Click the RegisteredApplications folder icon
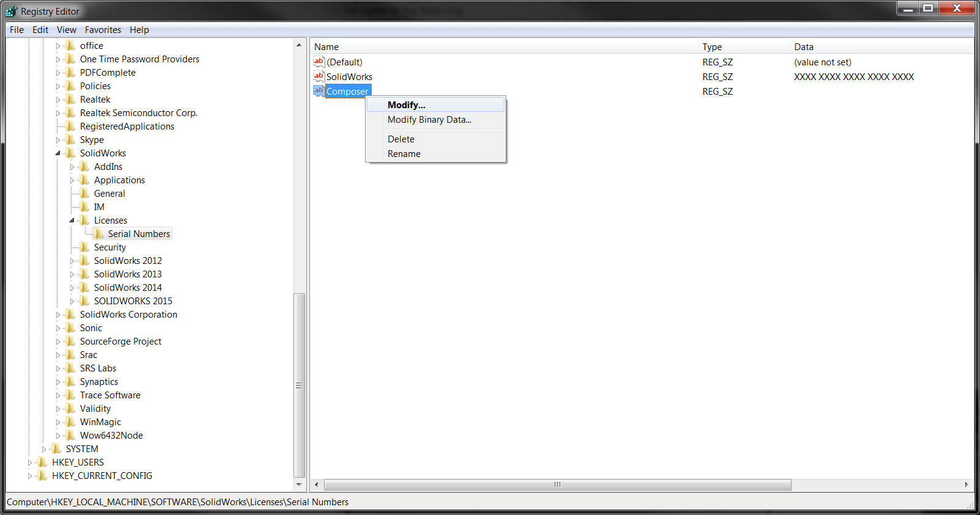Image resolution: width=980 pixels, height=515 pixels. pos(71,126)
